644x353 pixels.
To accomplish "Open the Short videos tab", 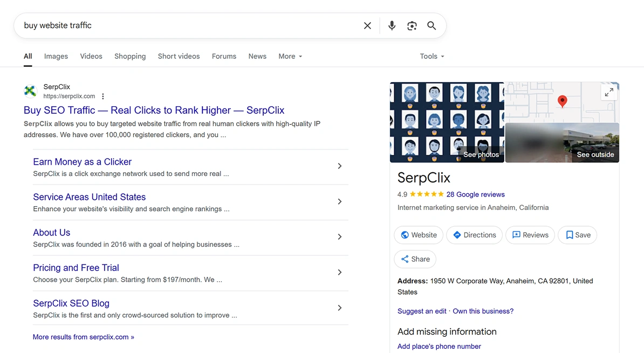I will tap(179, 56).
